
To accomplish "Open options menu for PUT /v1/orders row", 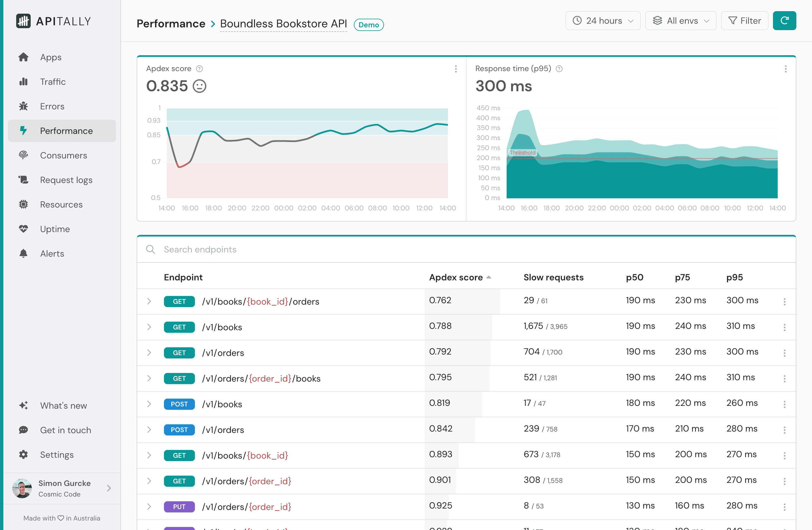I will 785,507.
